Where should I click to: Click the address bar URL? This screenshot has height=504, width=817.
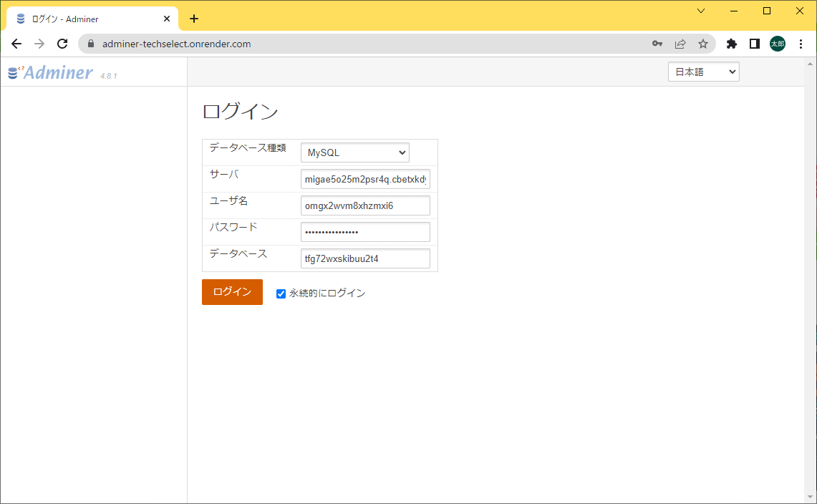pyautogui.click(x=177, y=44)
